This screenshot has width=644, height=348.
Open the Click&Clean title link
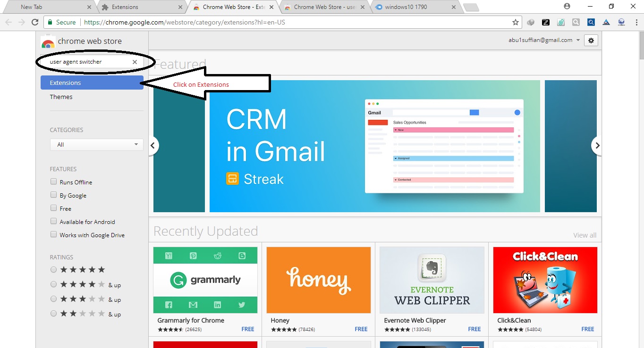coord(514,320)
